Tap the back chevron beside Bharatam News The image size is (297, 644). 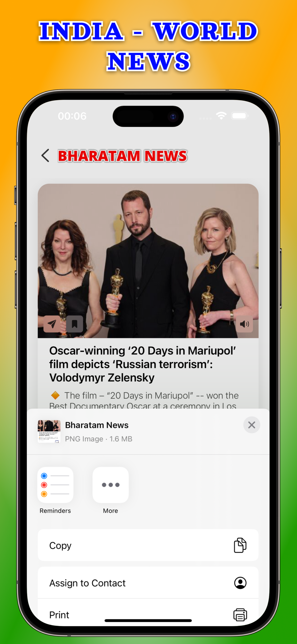45,156
